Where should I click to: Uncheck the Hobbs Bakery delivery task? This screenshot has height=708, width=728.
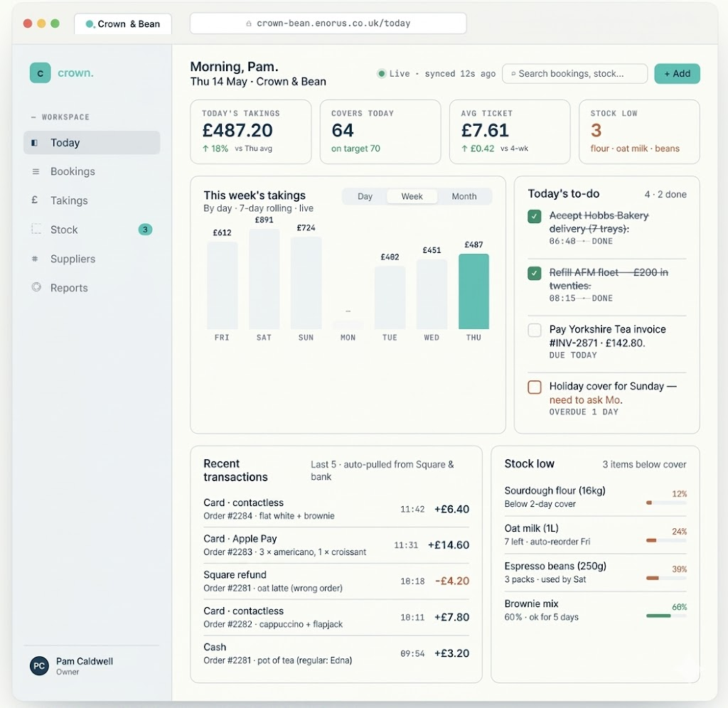(x=535, y=216)
